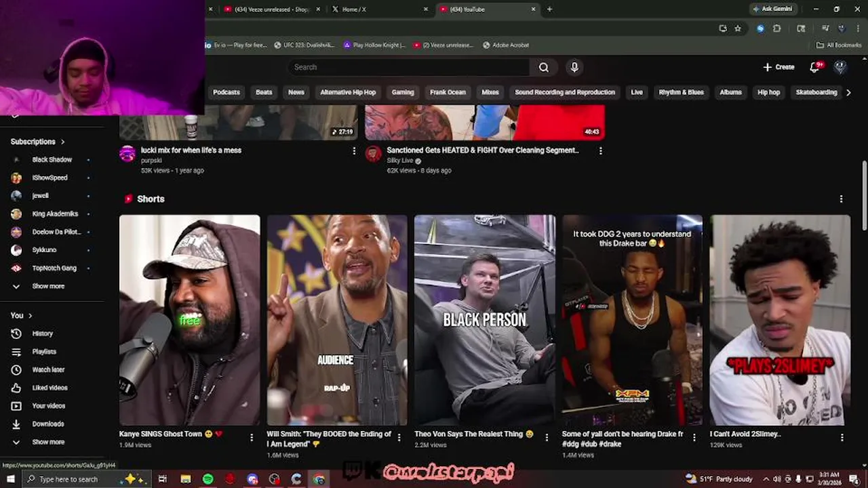Select the Rhythm & Blues chip
Viewport: 868px width, 488px height.
[x=681, y=92]
